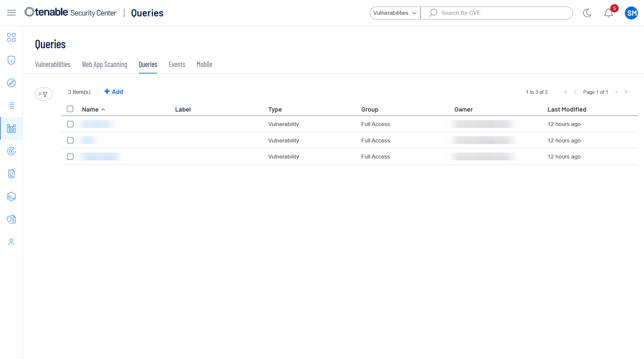Check the third query row checkbox

[70, 157]
